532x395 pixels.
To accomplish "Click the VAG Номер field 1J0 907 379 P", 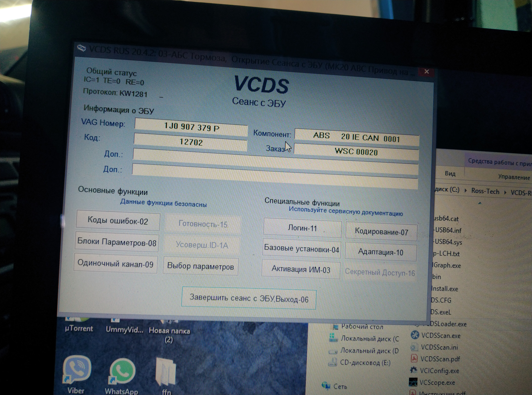I will pyautogui.click(x=191, y=127).
